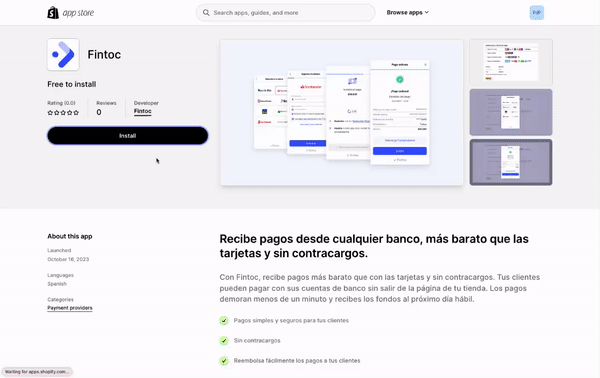Select the third screenshot thumbnail
Screen dimensions: 600x378
pos(511,162)
